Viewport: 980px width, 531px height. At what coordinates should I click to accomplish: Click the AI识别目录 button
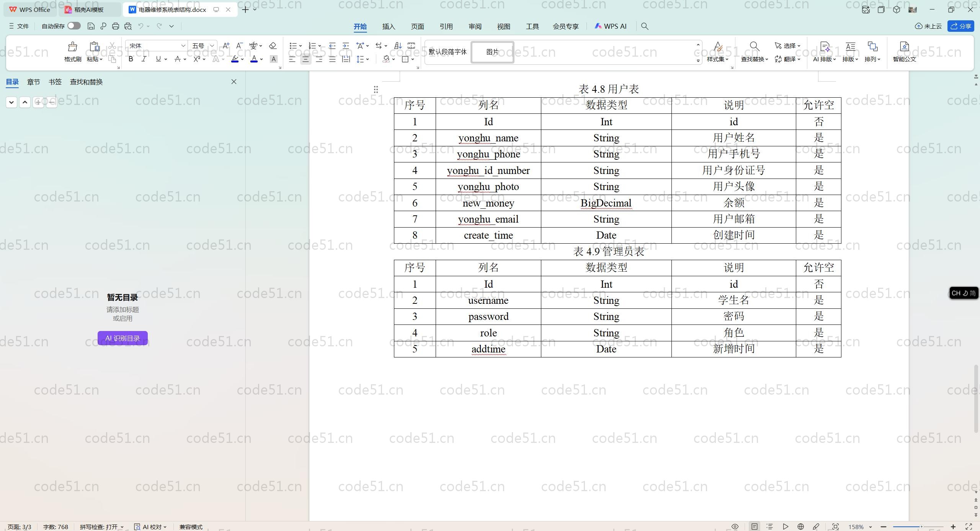click(122, 338)
